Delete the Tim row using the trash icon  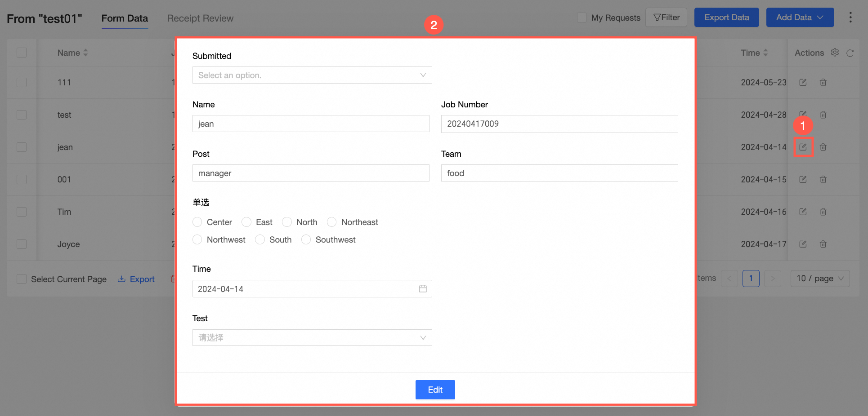pyautogui.click(x=823, y=212)
